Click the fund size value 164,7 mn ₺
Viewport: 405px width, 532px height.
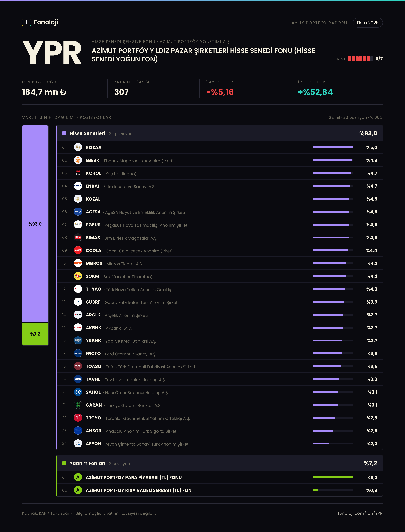(44, 92)
